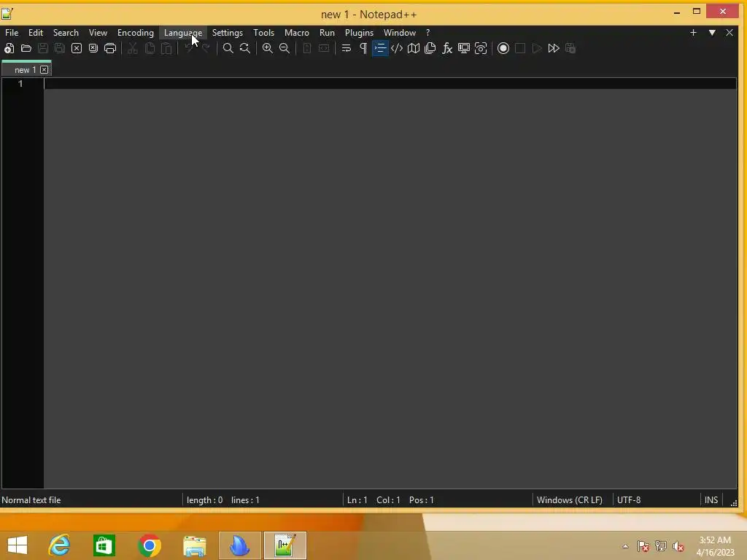
Task: Open the Plugins menu
Action: (x=359, y=32)
